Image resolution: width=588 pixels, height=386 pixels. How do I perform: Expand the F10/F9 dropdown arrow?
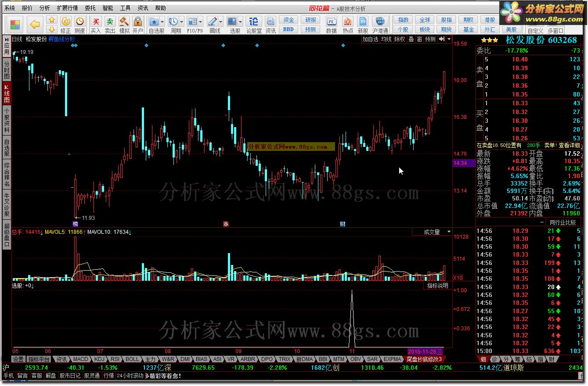pyautogui.click(x=201, y=21)
